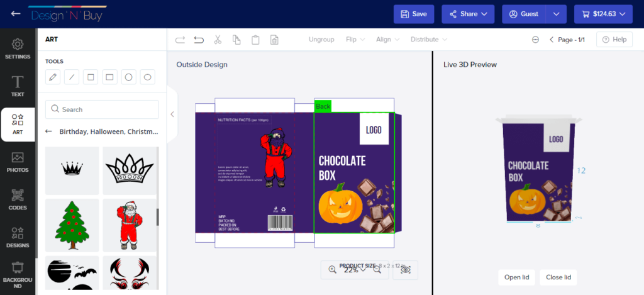The width and height of the screenshot is (644, 295).
Task: Add the moon and bats clipart
Action: click(x=72, y=273)
